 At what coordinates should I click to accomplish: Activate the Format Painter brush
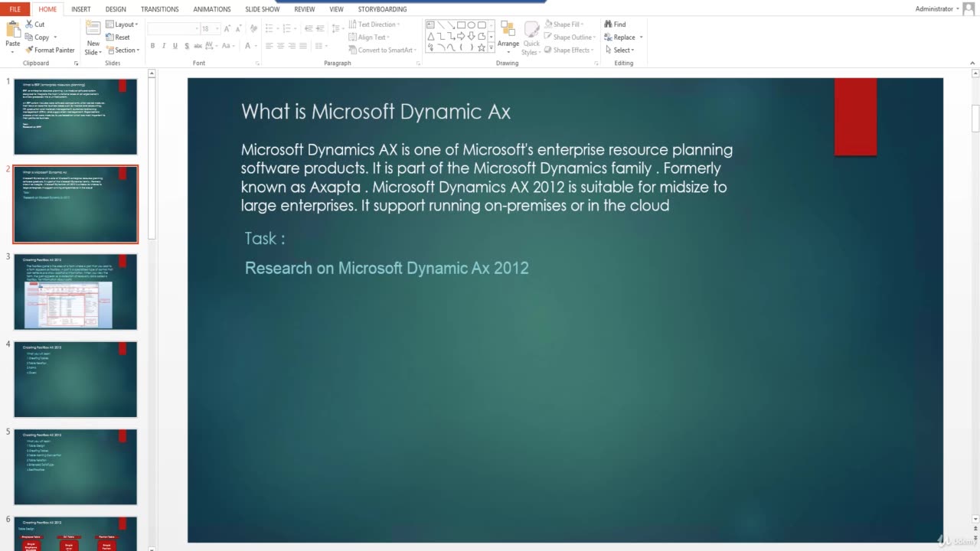[x=50, y=50]
